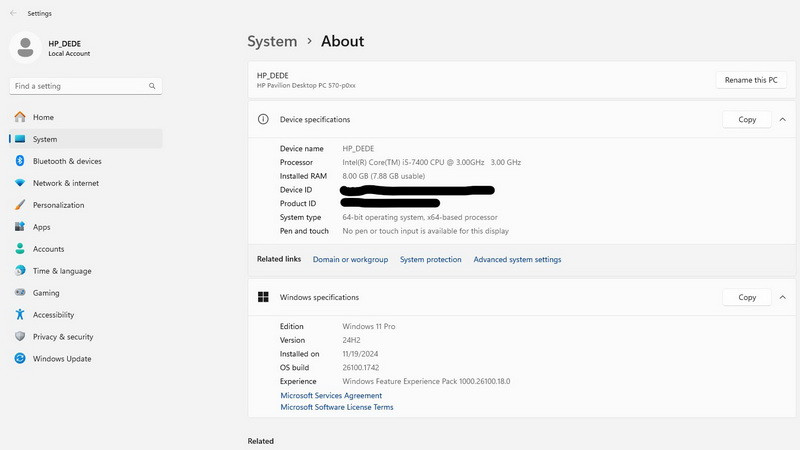This screenshot has height=450, width=800.
Task: Open Personalization settings
Action: point(86,205)
